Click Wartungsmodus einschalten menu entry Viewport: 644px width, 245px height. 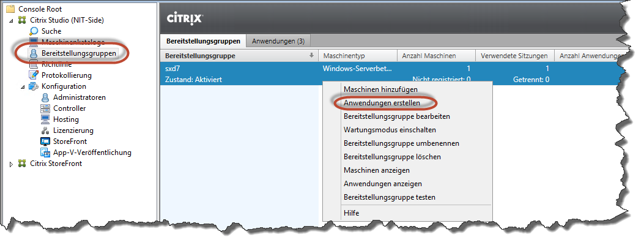pos(390,130)
